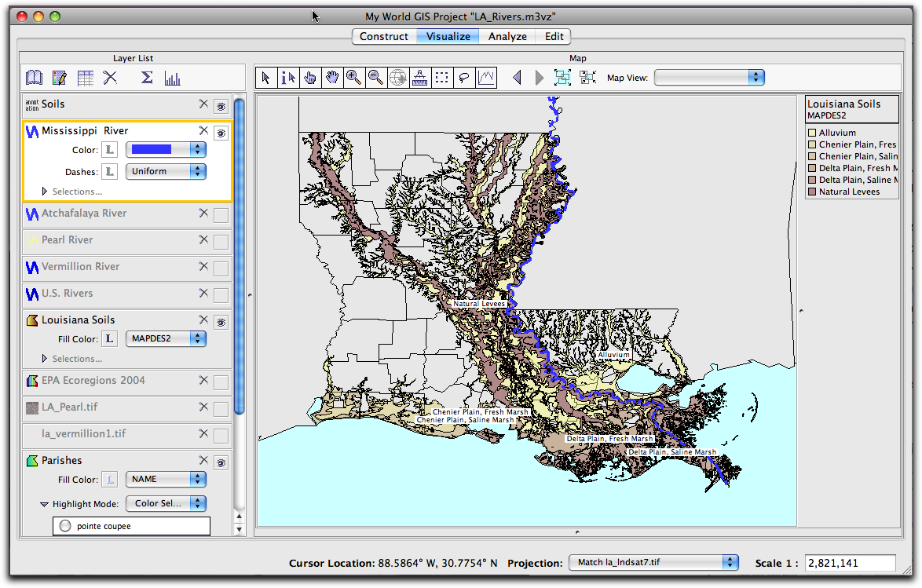Show the EPA Ecoregions 2004 layer
This screenshot has width=922, height=588.
[x=221, y=382]
